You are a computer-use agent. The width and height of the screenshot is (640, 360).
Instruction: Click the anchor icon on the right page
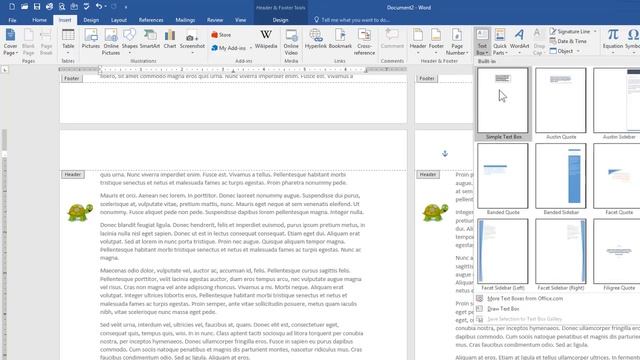[x=445, y=153]
